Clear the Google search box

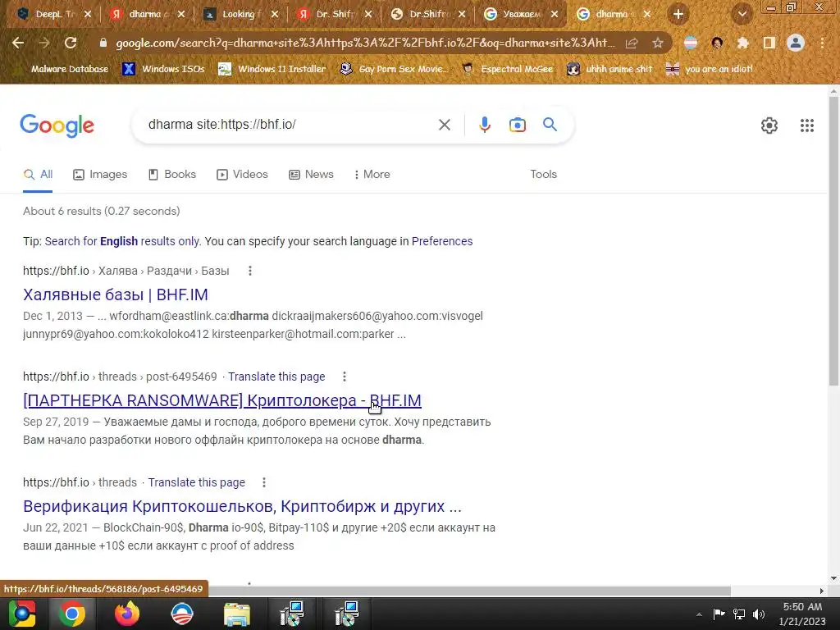click(444, 125)
